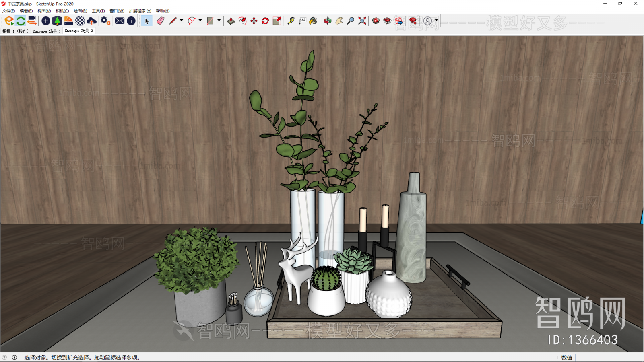Expand the Arc tool dropdown arrow
Screen dimensions: 644x362
click(200, 20)
